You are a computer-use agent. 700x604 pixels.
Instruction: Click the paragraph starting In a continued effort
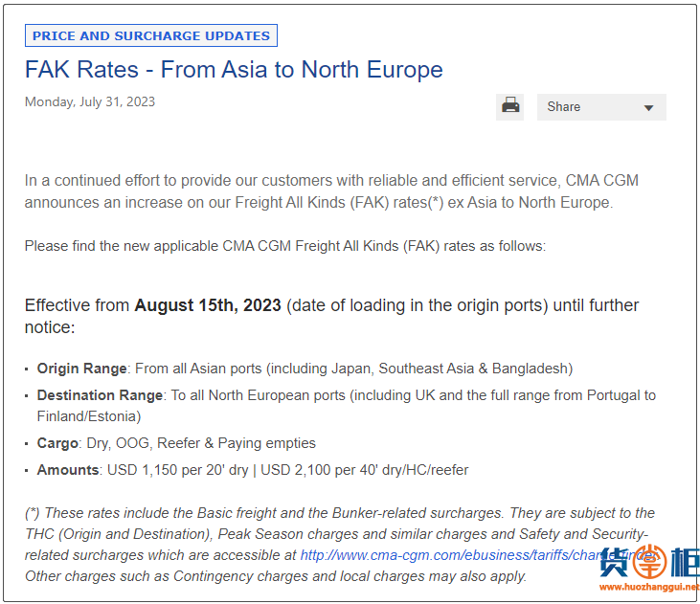pos(331,191)
